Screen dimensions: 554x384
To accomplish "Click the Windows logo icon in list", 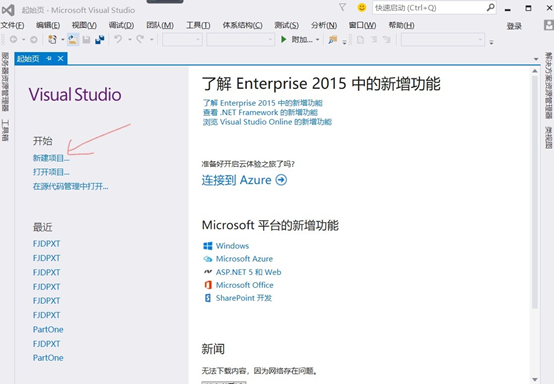I will point(208,246).
